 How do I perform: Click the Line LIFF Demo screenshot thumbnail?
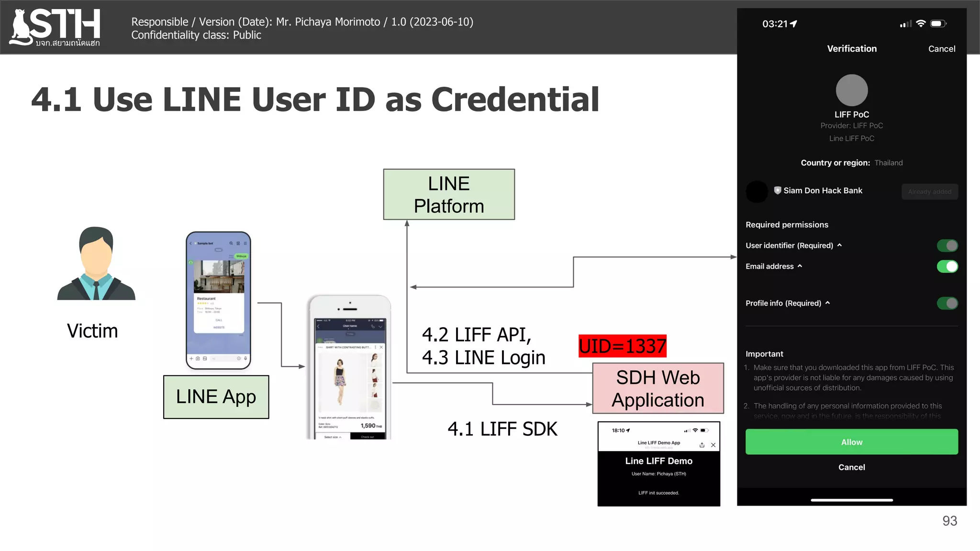[x=658, y=463]
